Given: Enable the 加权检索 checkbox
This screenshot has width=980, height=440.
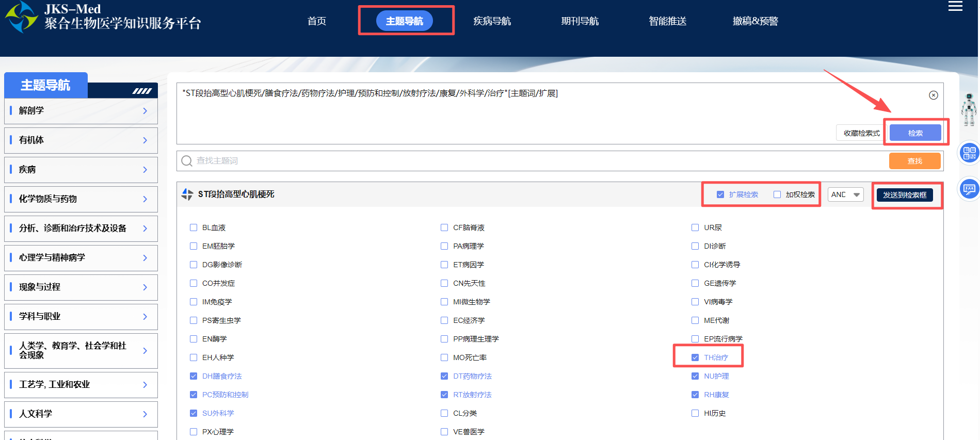Looking at the screenshot, I should (777, 194).
